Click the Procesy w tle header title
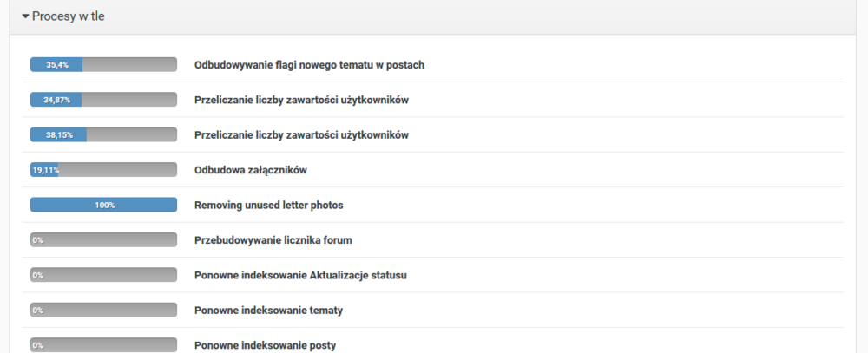The image size is (868, 353). pos(68,16)
